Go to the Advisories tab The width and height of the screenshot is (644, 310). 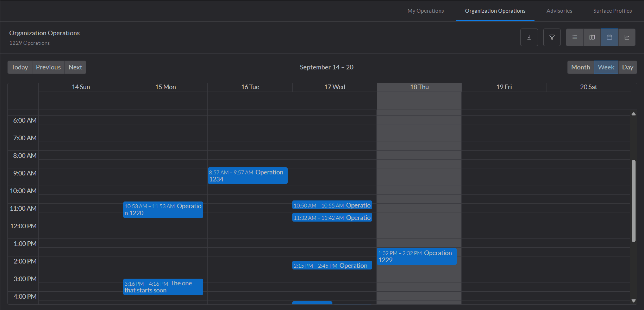pyautogui.click(x=559, y=11)
